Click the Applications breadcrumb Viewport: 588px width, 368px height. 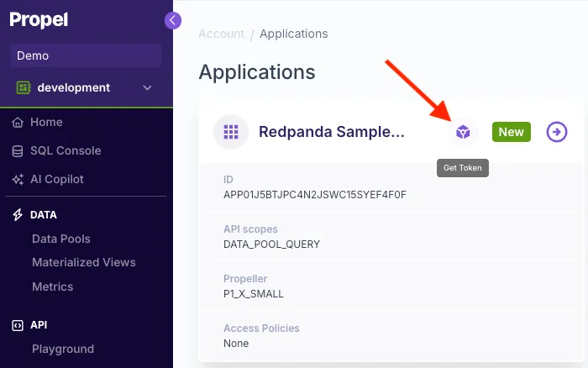[294, 34]
